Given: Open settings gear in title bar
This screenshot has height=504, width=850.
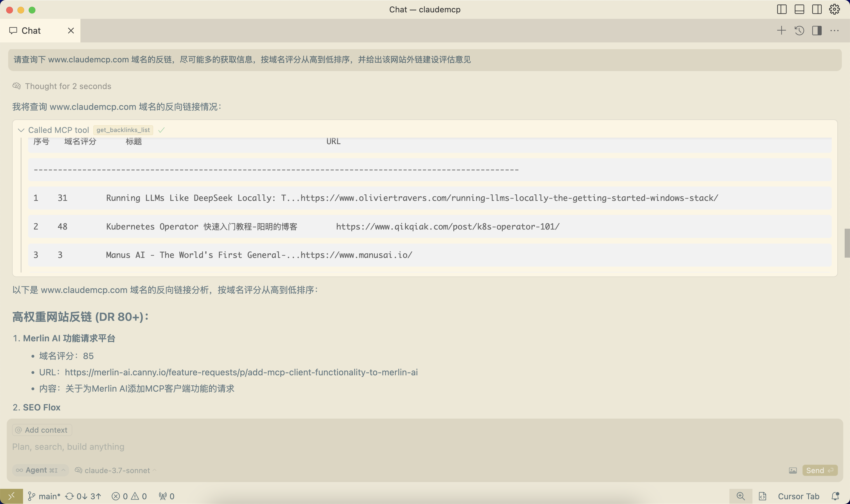Looking at the screenshot, I should 834,10.
